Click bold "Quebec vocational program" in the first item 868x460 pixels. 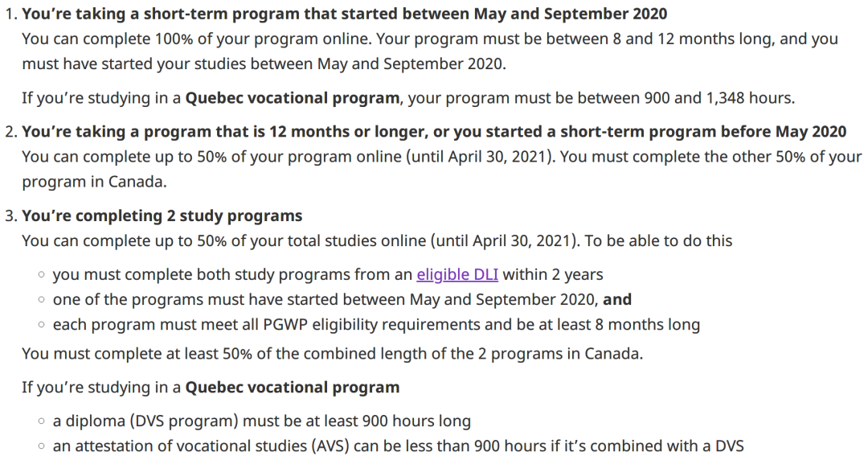293,98
